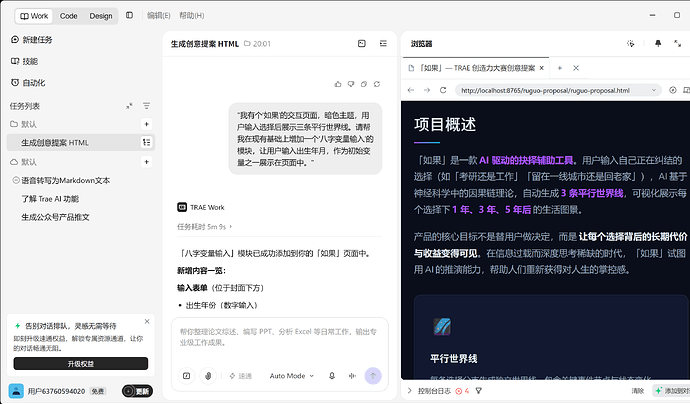Open the 帮助(H) menu
This screenshot has height=404, width=690.
(191, 15)
